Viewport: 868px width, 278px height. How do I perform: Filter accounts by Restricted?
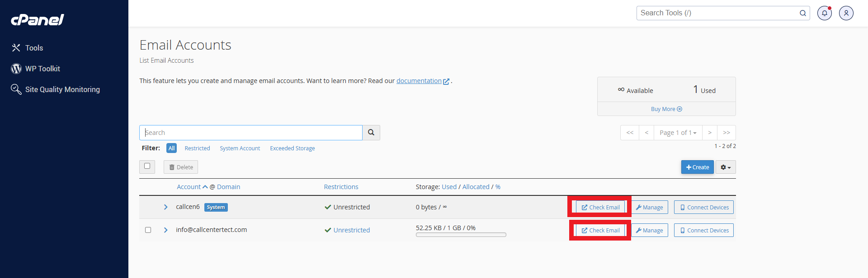[x=197, y=148]
